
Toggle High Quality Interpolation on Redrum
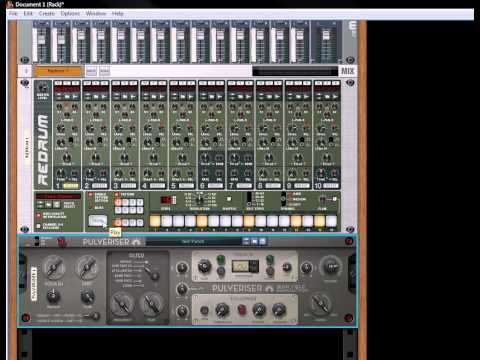click(x=39, y=215)
